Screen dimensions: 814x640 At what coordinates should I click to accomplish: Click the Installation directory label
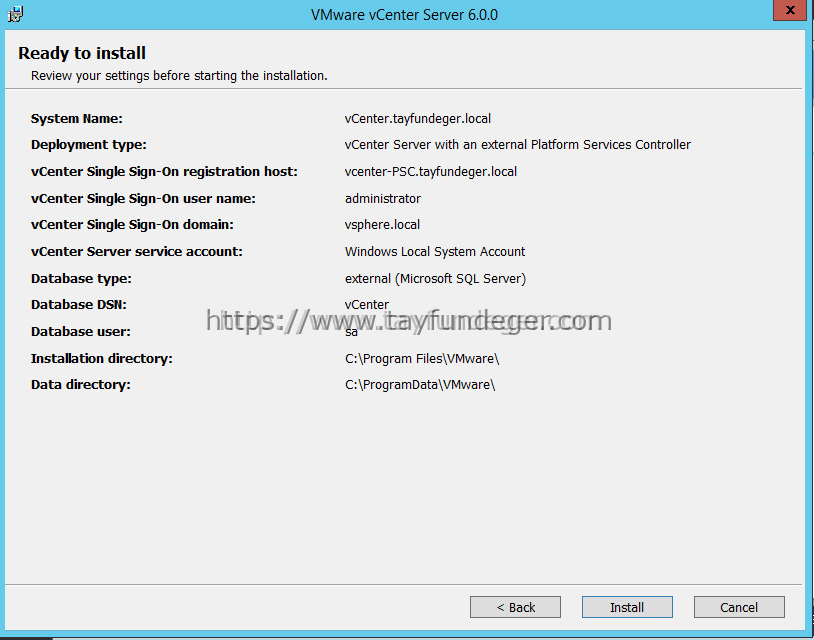tap(102, 359)
